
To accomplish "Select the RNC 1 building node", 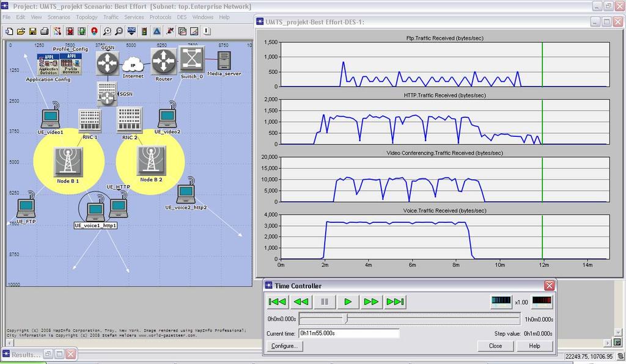I will tap(90, 120).
